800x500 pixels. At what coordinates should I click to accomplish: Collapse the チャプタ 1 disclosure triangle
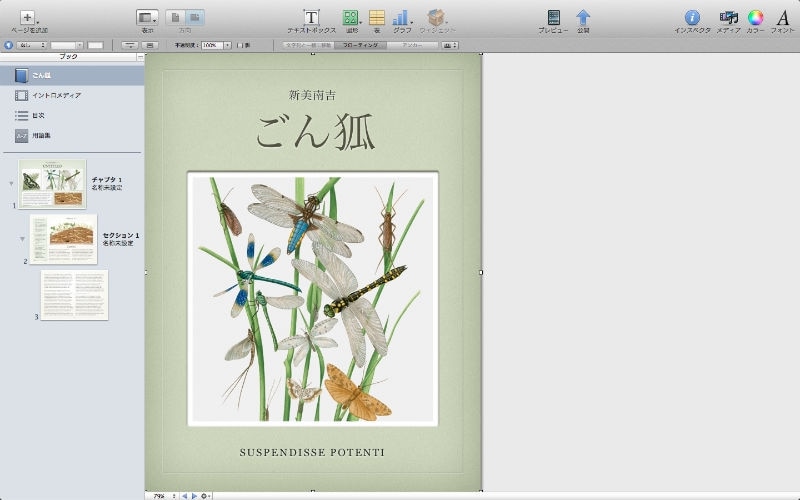tap(11, 184)
